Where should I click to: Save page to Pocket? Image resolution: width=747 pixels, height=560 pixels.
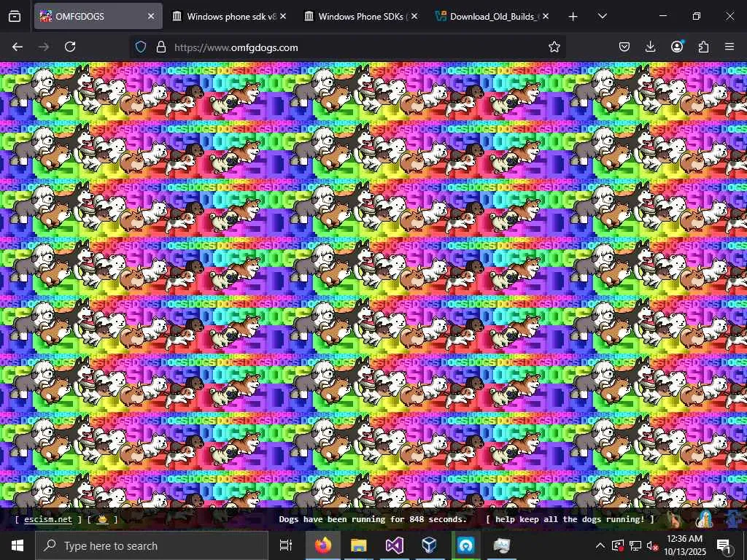tap(624, 47)
